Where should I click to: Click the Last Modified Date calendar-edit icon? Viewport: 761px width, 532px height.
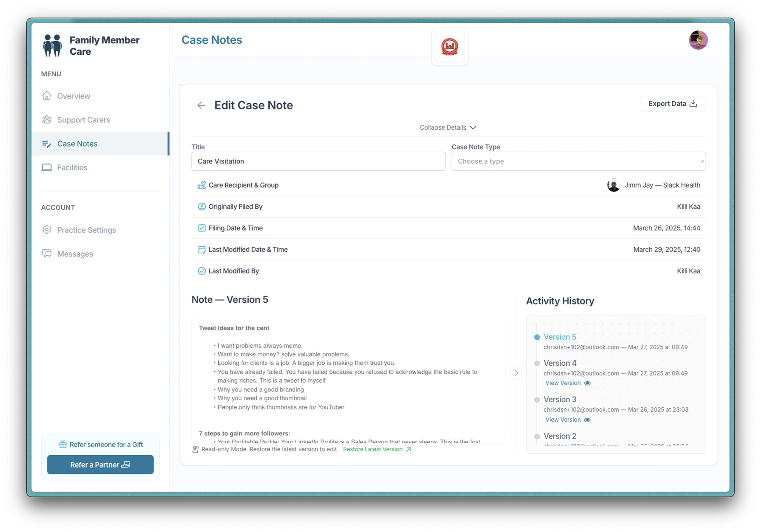point(201,249)
